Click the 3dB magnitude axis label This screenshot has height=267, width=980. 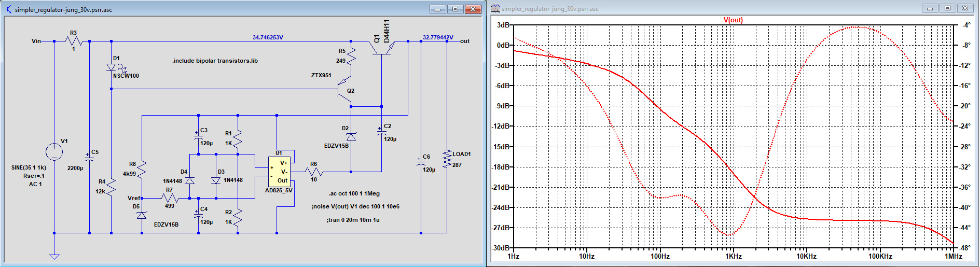click(x=503, y=25)
